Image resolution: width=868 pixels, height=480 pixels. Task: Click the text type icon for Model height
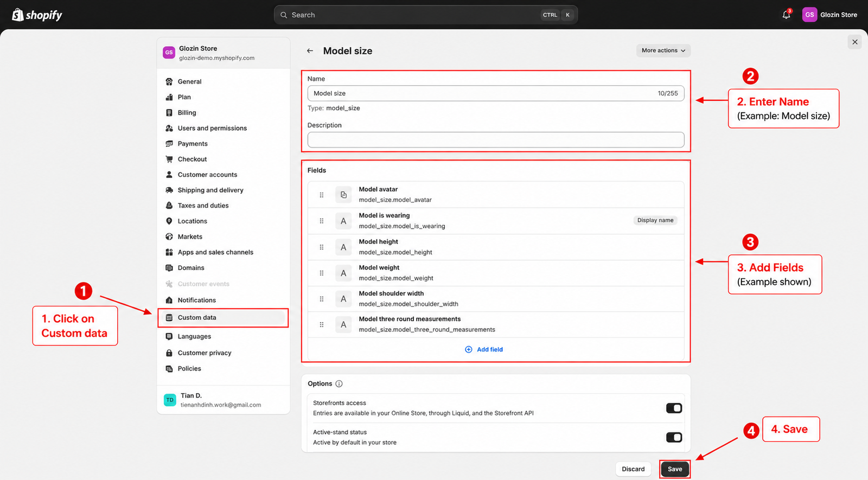pyautogui.click(x=343, y=247)
